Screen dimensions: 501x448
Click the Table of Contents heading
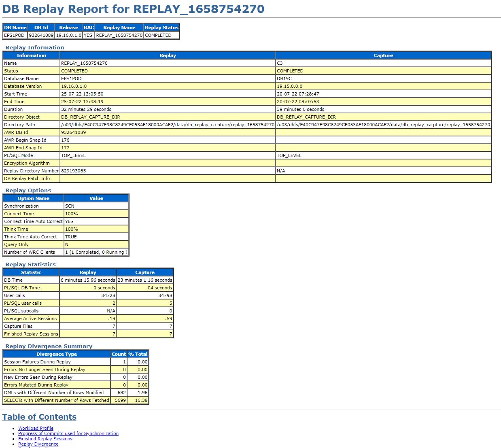pos(39,417)
